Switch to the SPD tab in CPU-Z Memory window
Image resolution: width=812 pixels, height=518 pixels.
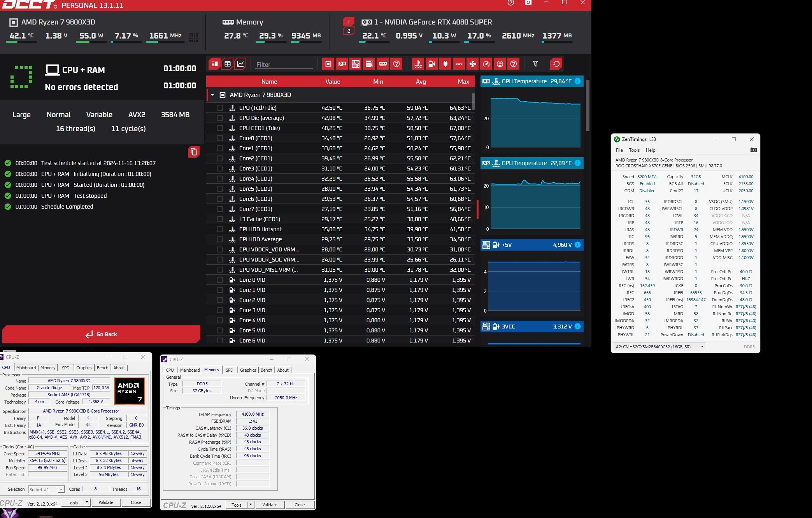[x=230, y=370]
